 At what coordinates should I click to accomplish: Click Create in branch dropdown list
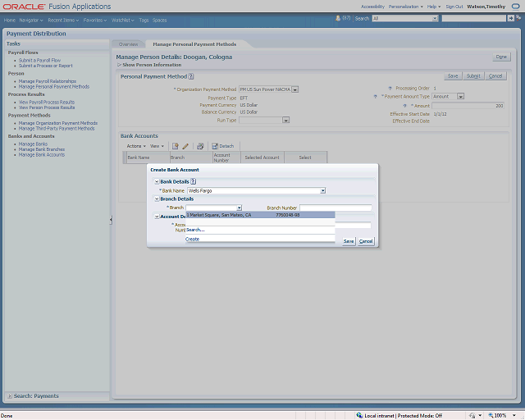pyautogui.click(x=192, y=240)
